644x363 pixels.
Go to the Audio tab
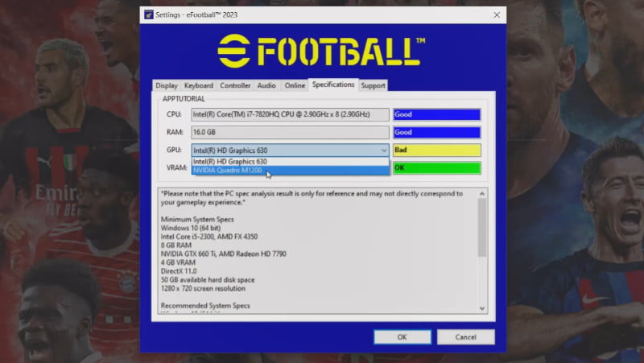click(x=266, y=85)
